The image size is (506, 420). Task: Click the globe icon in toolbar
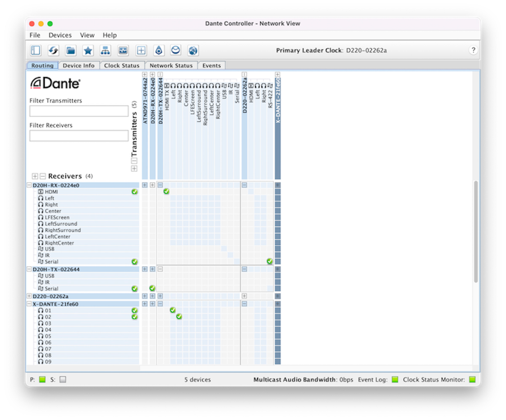pyautogui.click(x=193, y=51)
